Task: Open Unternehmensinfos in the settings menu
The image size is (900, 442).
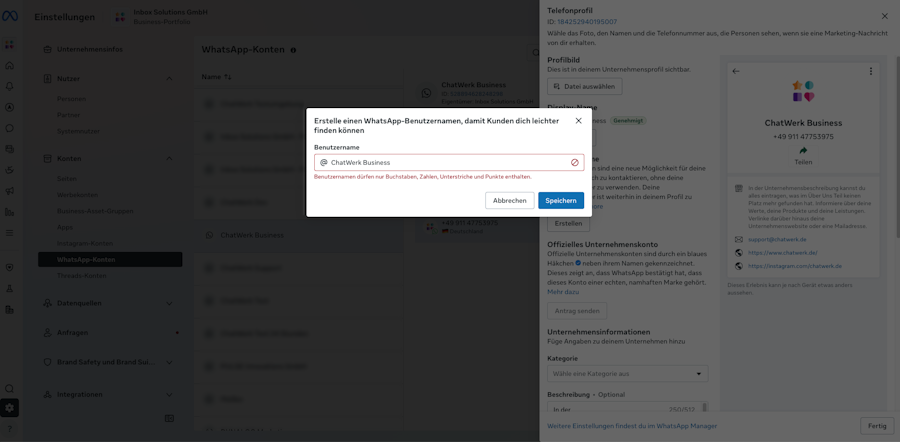Action: (90, 49)
